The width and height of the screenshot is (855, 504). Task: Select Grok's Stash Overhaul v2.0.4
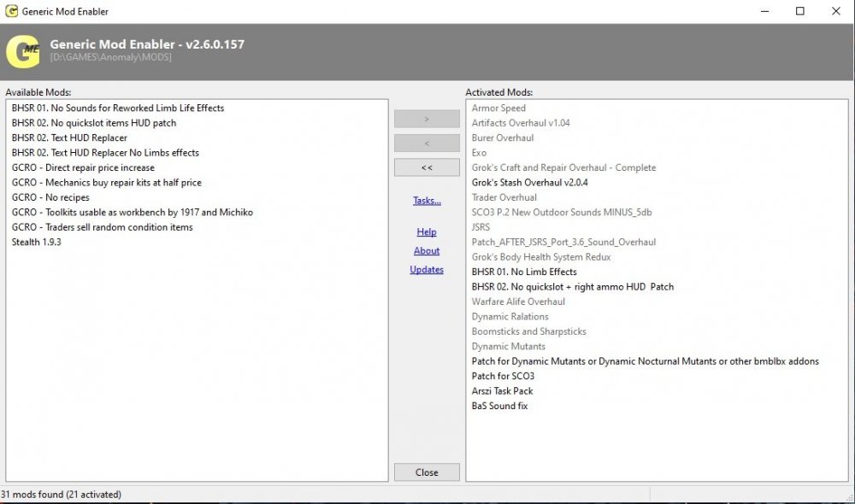coord(529,183)
